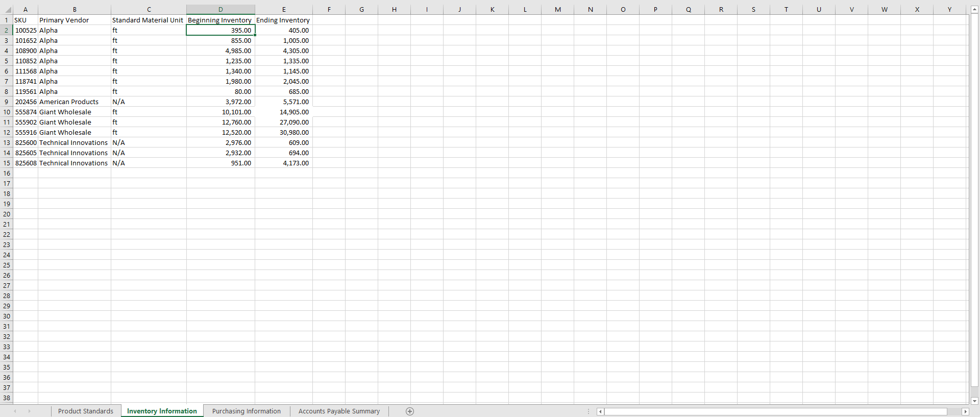980x417 pixels.
Task: Select the Inventory Information sheet tab
Action: click(x=162, y=411)
